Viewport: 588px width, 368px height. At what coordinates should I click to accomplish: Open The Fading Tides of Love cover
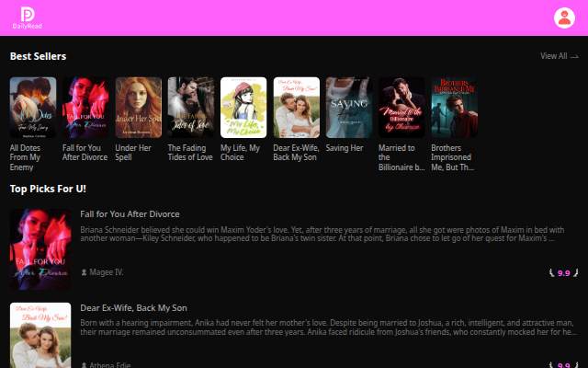click(x=191, y=108)
